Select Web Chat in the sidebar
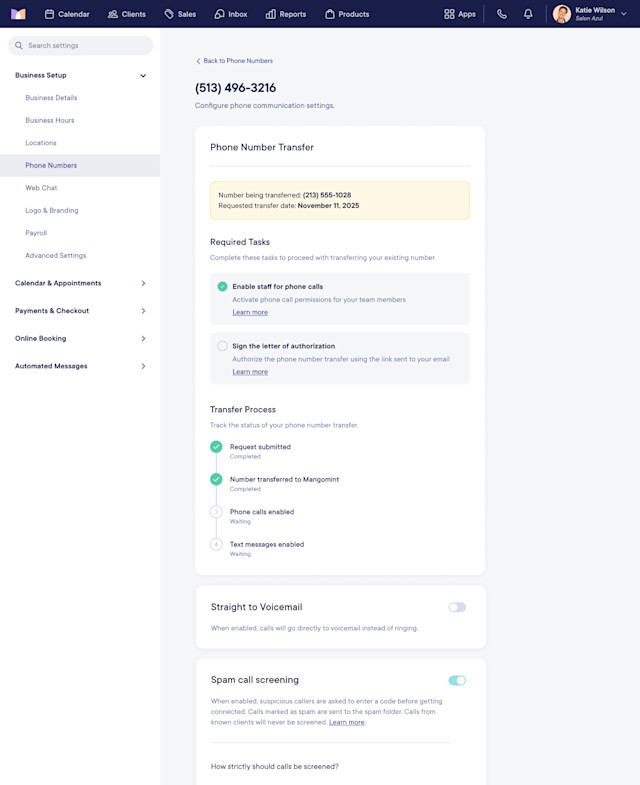Screen dimensions: 640x785 point(41,188)
